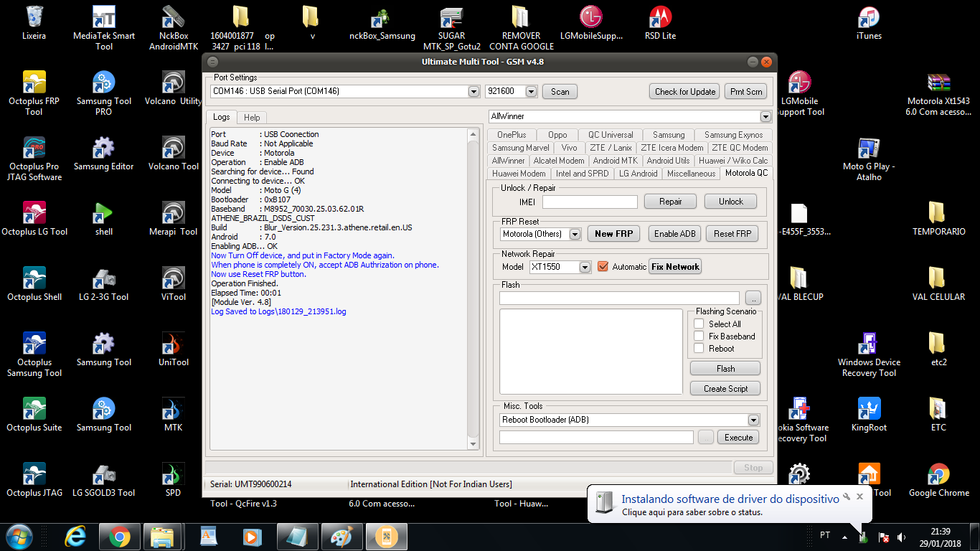Launch KingRoot desktop shortcut

tap(869, 415)
